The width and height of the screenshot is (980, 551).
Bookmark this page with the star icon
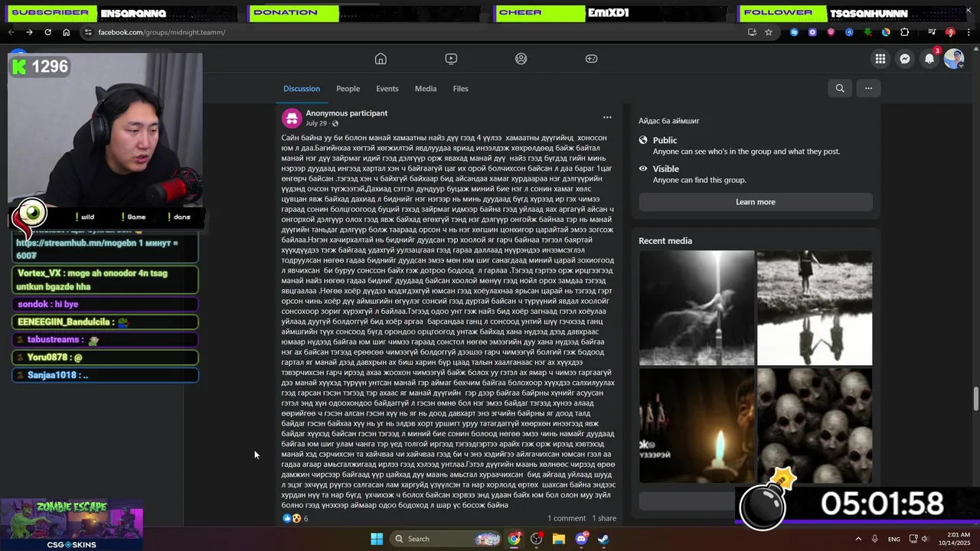point(769,32)
